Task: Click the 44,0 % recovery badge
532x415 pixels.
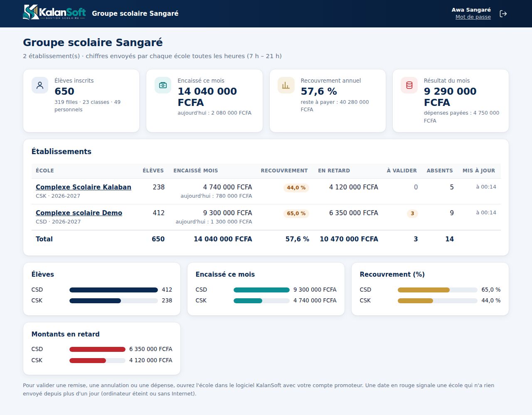Action: tap(296, 188)
